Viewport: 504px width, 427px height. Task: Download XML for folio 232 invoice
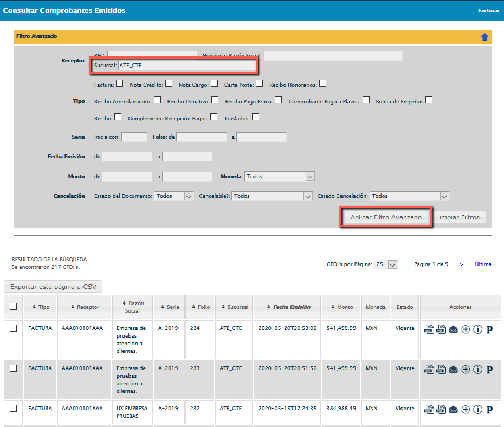pos(429,410)
